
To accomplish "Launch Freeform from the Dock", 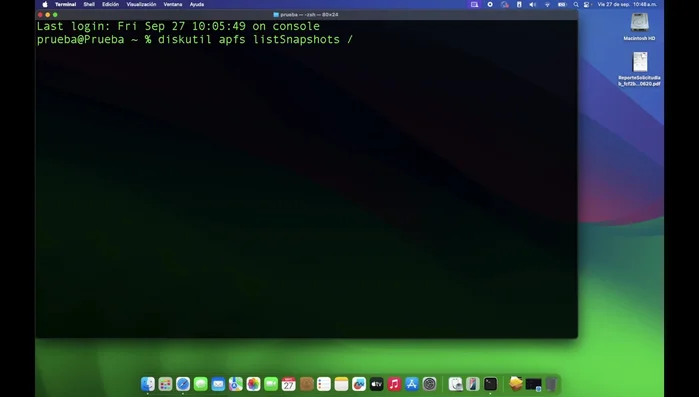I will [359, 384].
